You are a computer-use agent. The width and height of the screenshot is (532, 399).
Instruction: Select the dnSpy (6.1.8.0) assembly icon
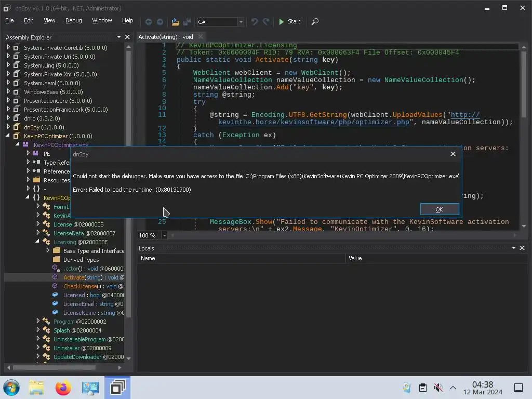pos(17,127)
